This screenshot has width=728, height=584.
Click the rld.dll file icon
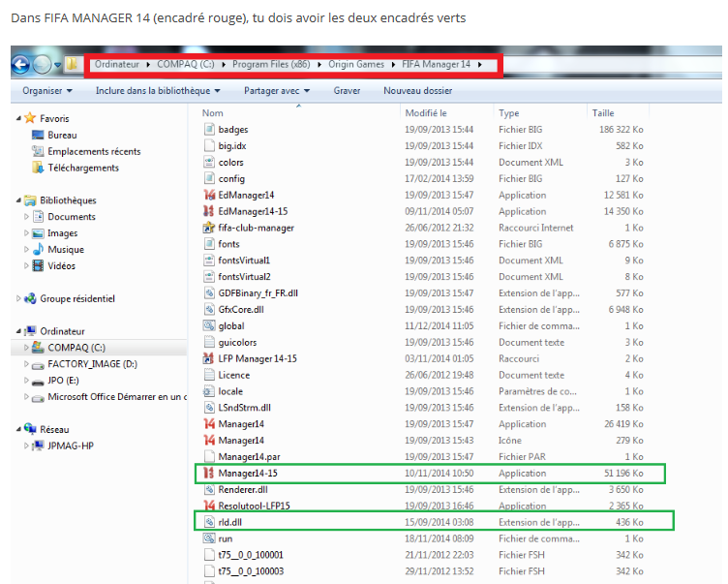tap(209, 522)
